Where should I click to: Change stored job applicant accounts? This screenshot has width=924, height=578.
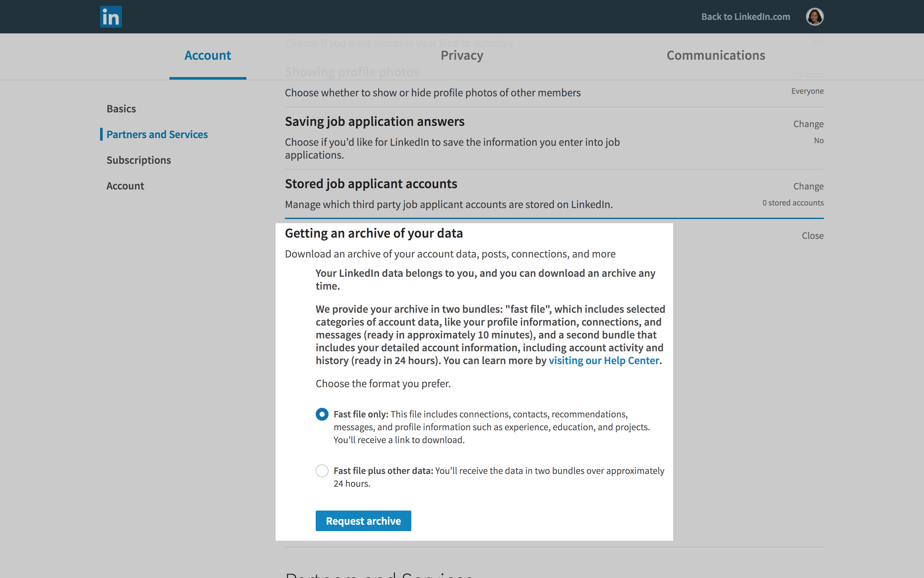808,187
